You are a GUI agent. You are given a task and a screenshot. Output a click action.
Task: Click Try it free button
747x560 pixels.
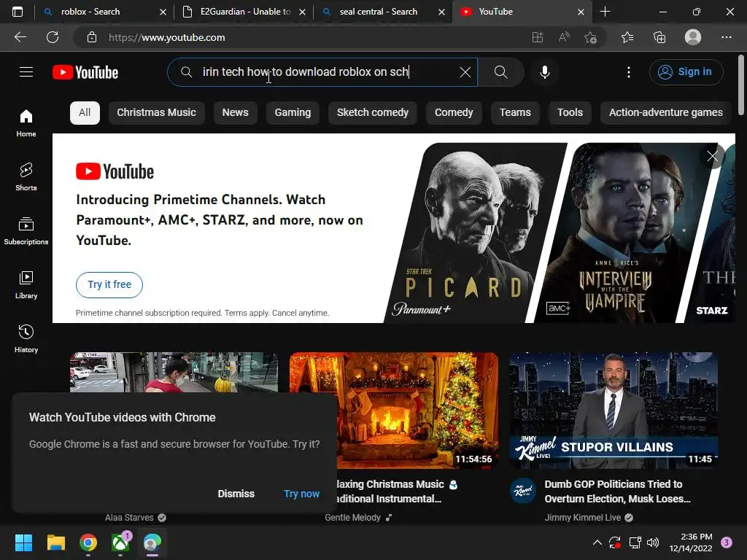(109, 285)
